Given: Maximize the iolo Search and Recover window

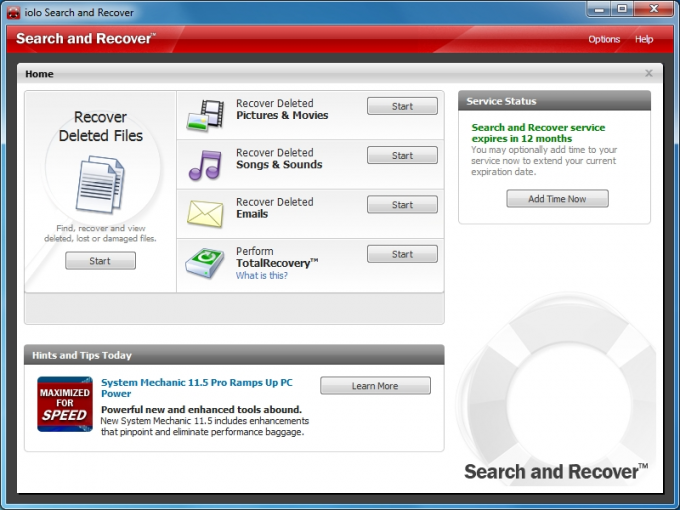Looking at the screenshot, I should point(622,9).
